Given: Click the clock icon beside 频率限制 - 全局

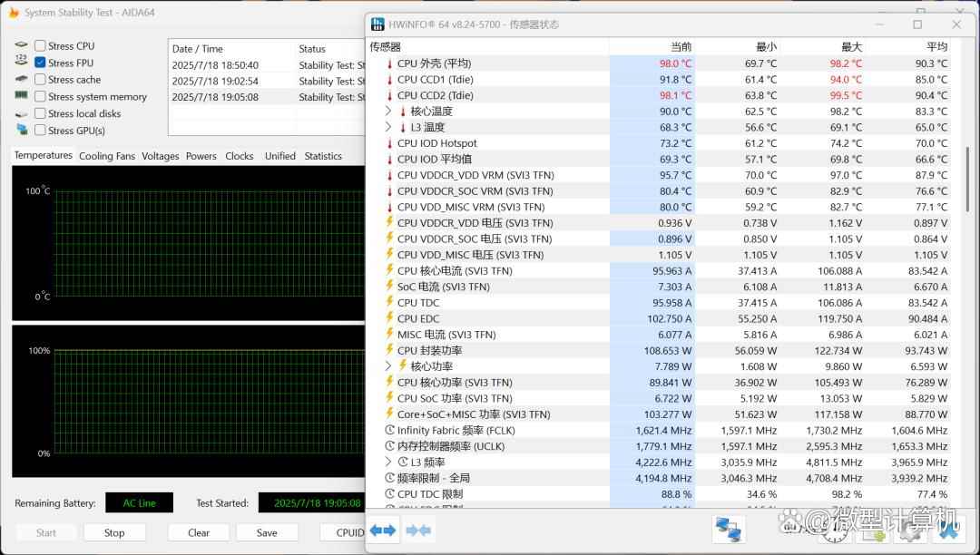Looking at the screenshot, I should (389, 478).
